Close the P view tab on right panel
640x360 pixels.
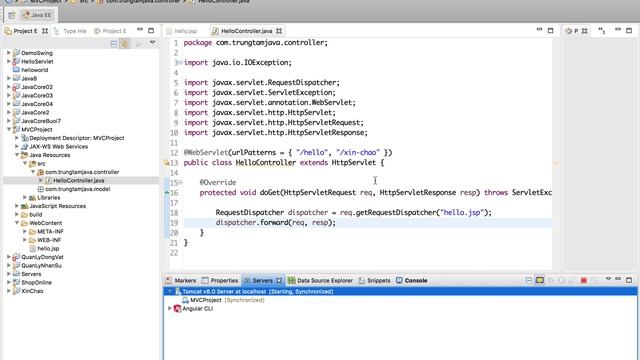click(584, 31)
